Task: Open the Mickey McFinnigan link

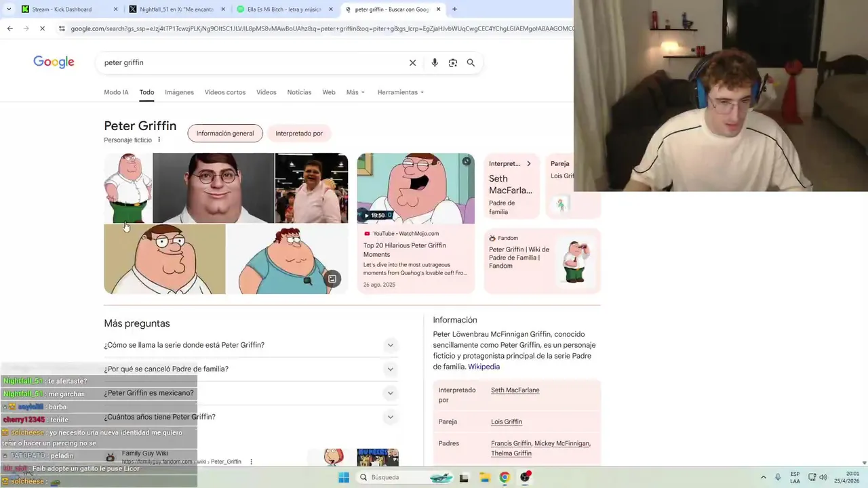Action: [562, 443]
